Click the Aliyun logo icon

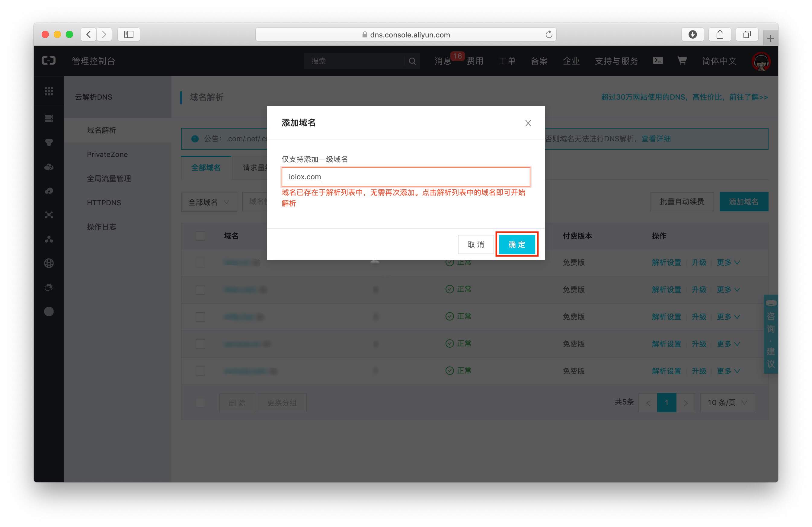click(x=49, y=61)
